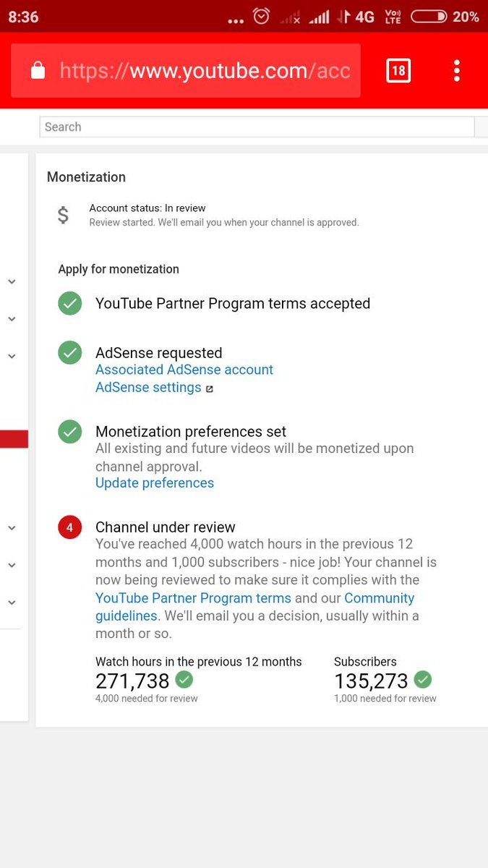
Task: Click '4,000 needed for review' note
Action: [147, 699]
